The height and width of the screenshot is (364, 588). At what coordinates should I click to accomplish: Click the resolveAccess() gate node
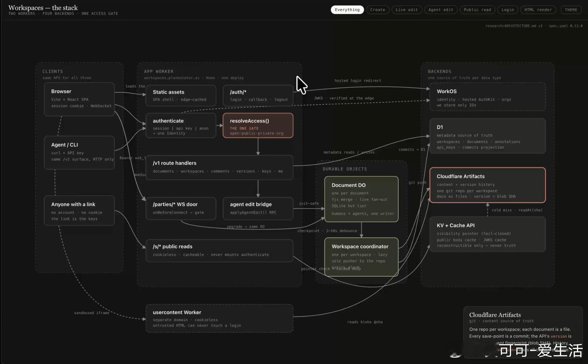258,126
